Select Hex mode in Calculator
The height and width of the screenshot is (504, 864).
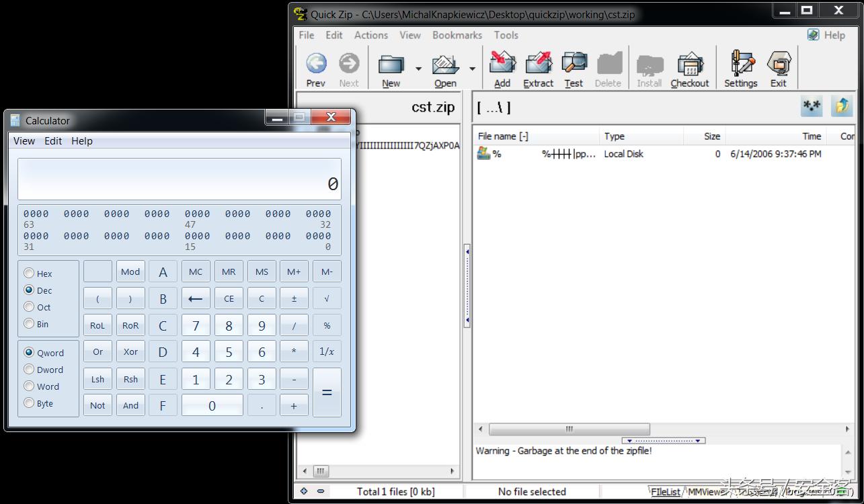click(29, 274)
